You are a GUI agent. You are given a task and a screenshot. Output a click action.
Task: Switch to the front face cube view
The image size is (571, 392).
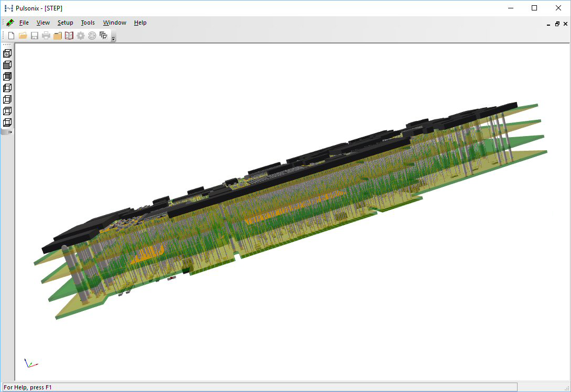click(x=7, y=65)
